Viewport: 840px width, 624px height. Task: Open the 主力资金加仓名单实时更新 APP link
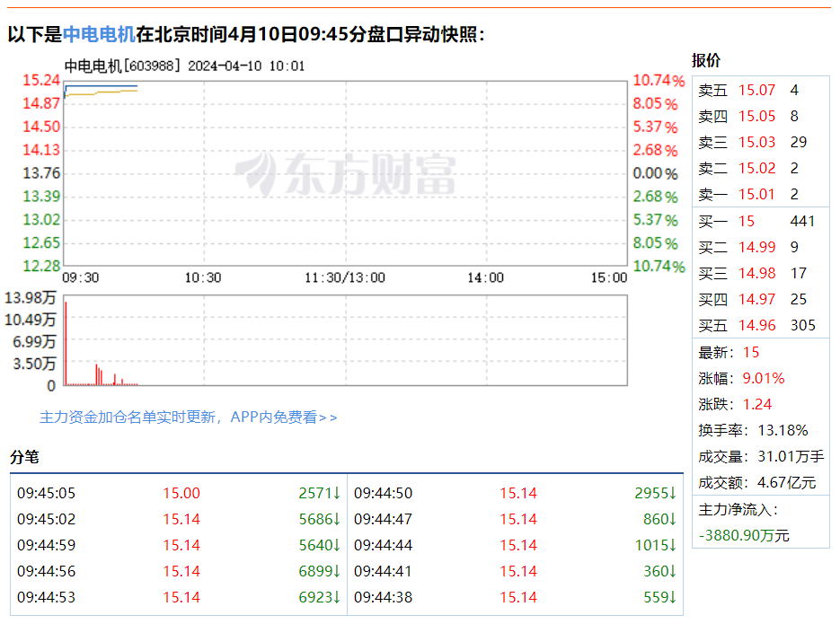point(189,417)
